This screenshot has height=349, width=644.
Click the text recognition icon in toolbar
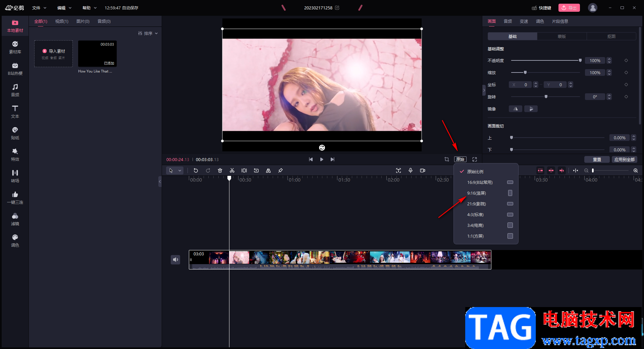click(x=398, y=170)
